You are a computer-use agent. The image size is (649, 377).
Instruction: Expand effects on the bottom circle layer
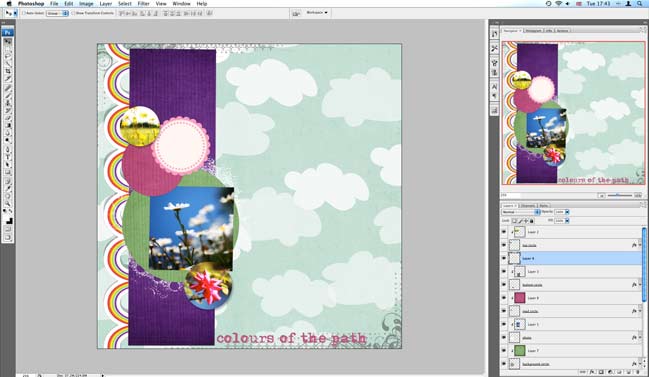tap(640, 285)
